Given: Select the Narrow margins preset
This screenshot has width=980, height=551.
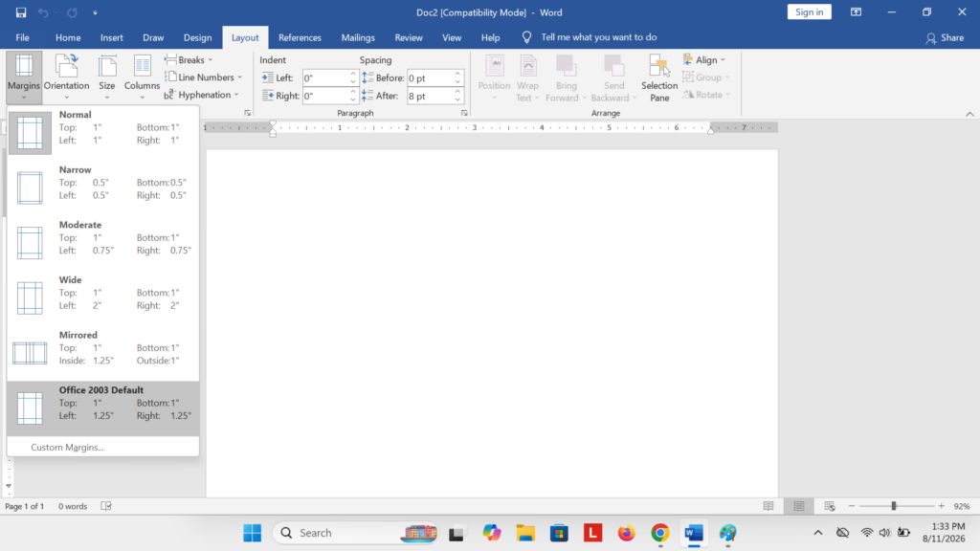Looking at the screenshot, I should click(103, 187).
